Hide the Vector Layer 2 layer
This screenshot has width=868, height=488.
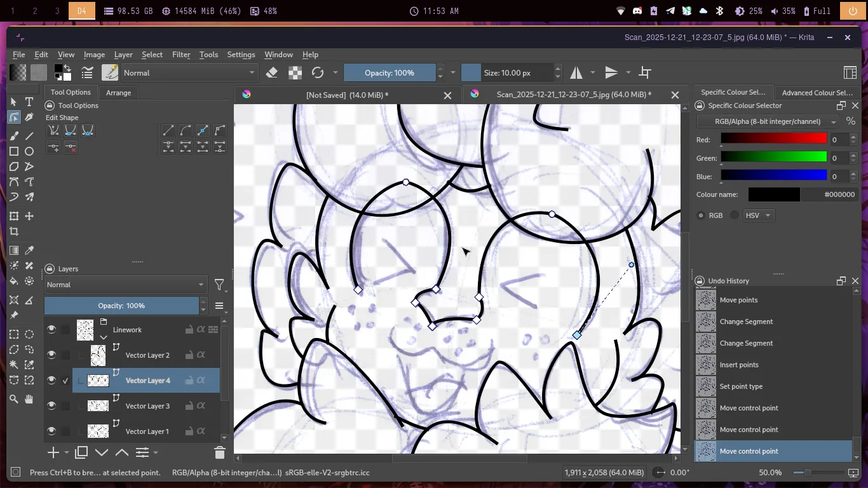[51, 355]
